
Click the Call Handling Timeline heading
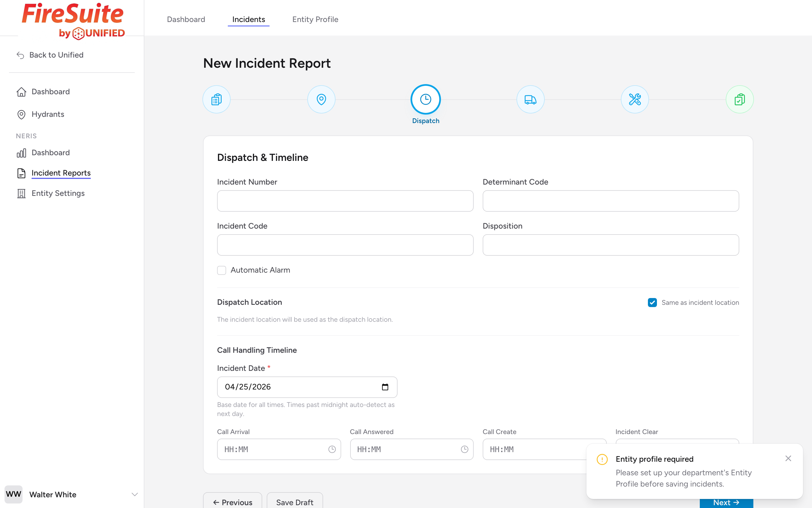point(257,350)
